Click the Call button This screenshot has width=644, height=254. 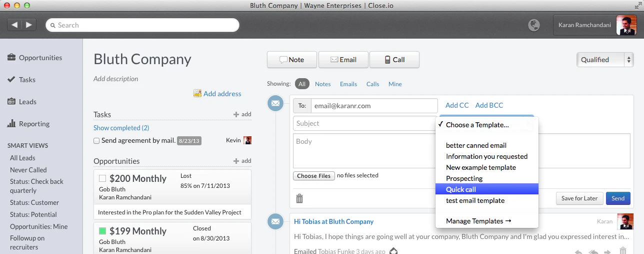pos(394,60)
